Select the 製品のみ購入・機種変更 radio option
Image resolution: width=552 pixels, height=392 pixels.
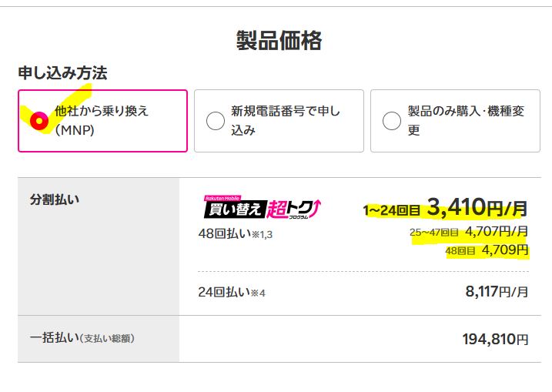point(392,121)
